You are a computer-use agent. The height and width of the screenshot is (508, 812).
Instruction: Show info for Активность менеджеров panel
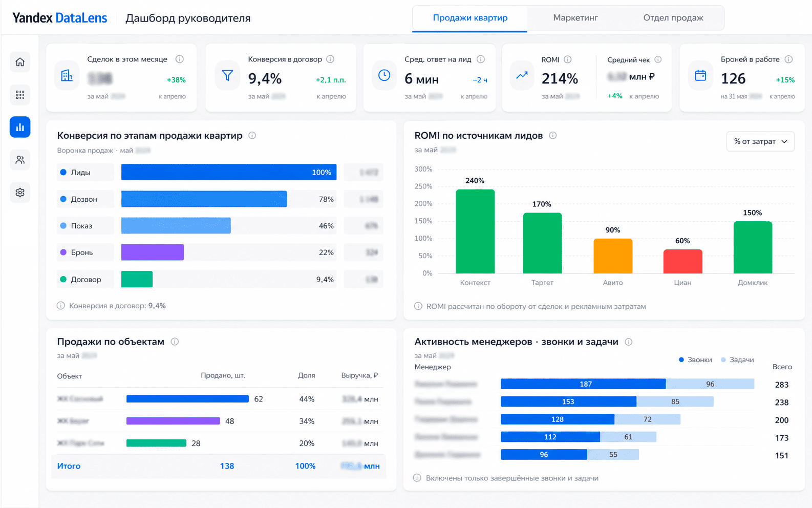pyautogui.click(x=629, y=342)
